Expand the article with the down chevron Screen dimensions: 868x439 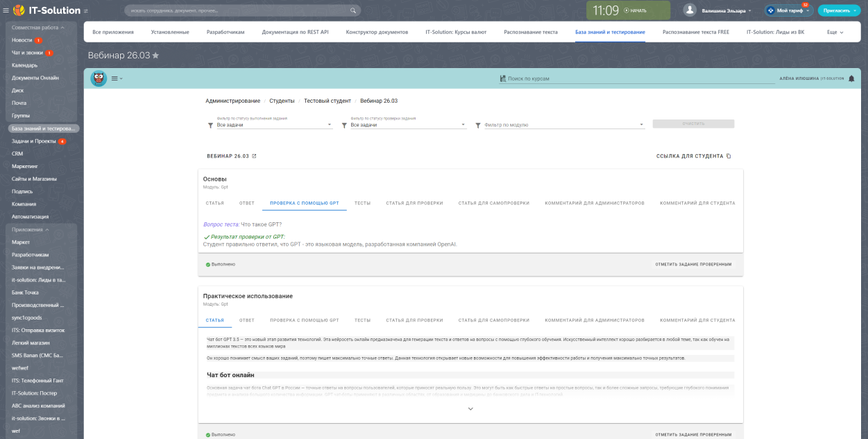[x=470, y=409]
